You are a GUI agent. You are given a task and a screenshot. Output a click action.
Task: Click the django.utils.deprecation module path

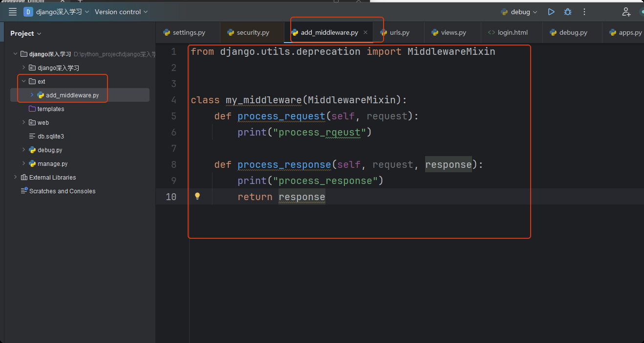coord(290,51)
